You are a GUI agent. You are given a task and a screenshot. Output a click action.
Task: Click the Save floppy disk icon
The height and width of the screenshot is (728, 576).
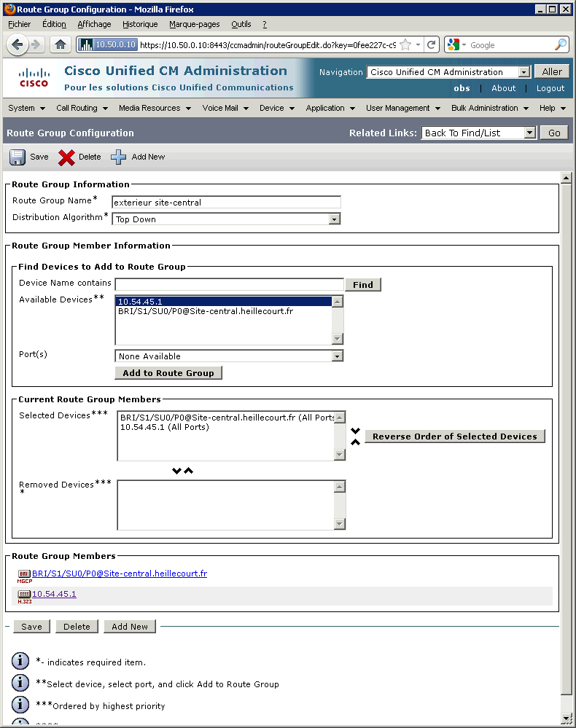click(17, 157)
